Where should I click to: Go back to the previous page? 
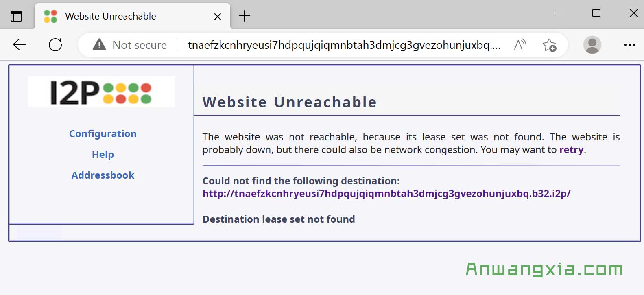click(20, 45)
